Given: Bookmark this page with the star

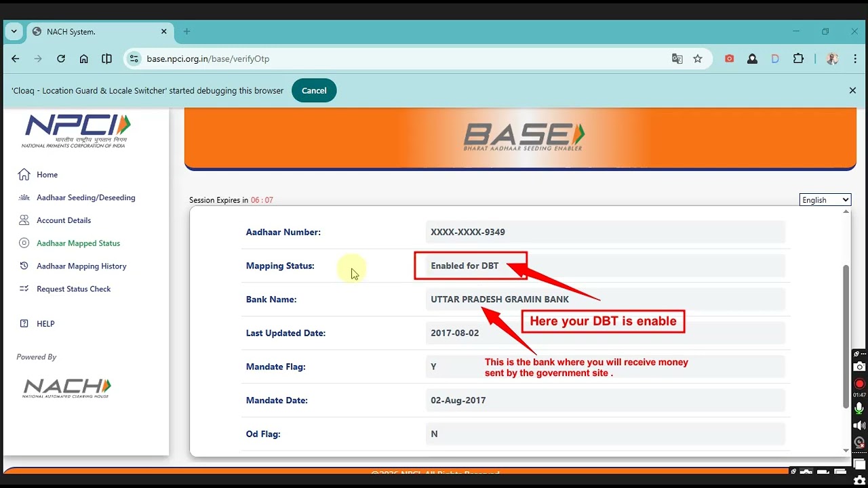Looking at the screenshot, I should (x=698, y=59).
